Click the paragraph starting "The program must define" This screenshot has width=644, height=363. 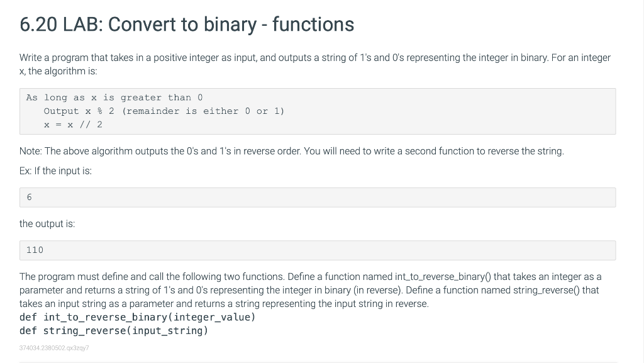point(311,290)
